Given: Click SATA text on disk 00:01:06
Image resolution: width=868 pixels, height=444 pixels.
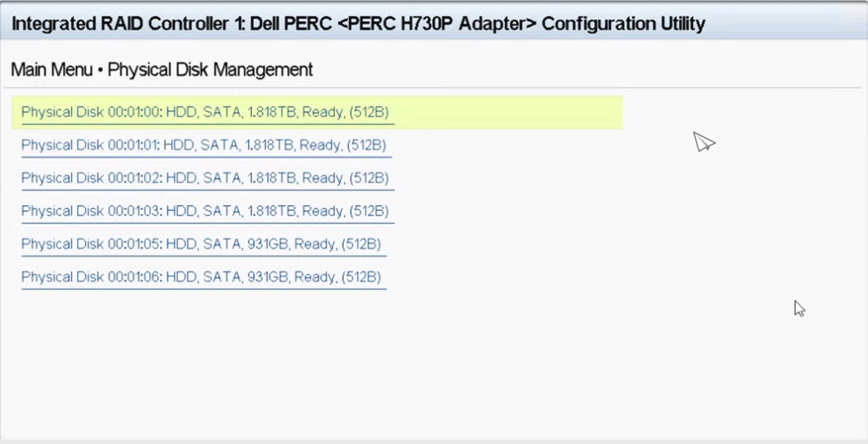Looking at the screenshot, I should (x=220, y=277).
